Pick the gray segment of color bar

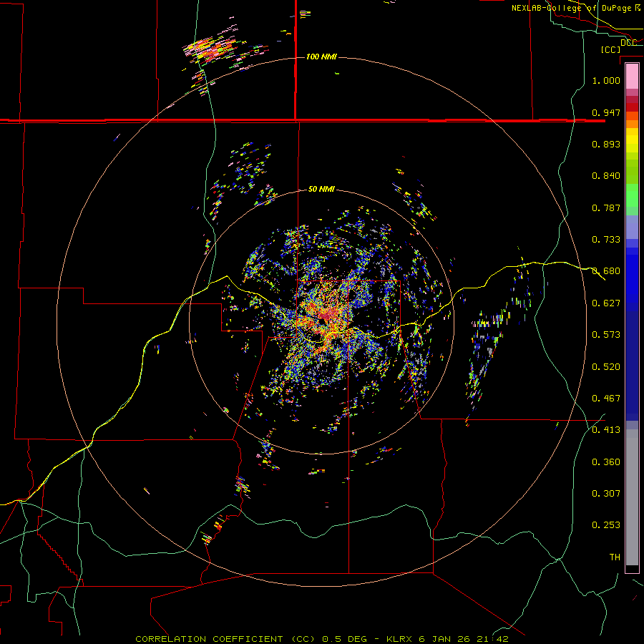632,497
